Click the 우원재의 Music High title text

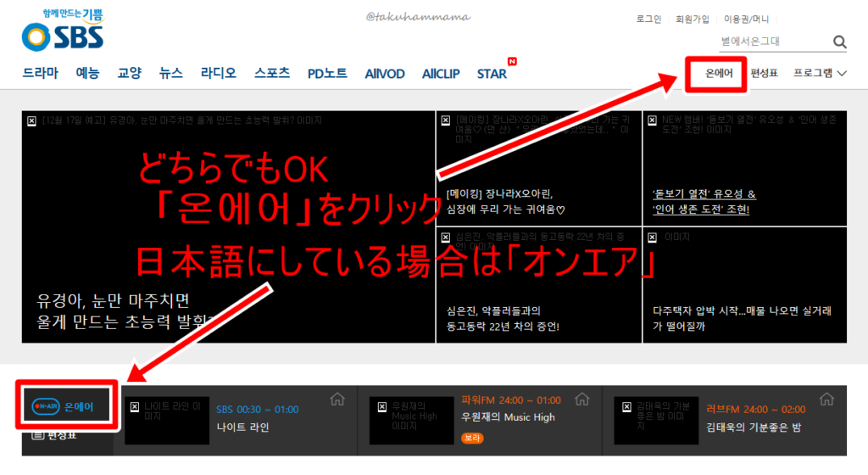[508, 417]
